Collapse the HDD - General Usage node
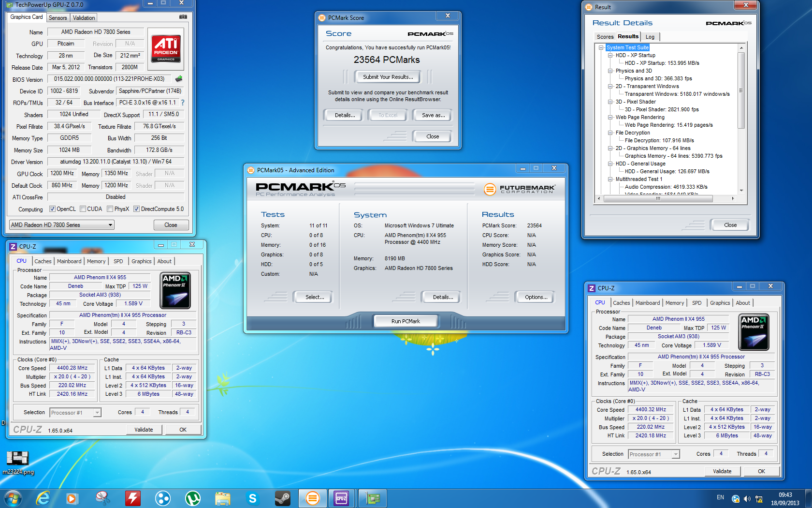This screenshot has width=812, height=508. (x=610, y=164)
